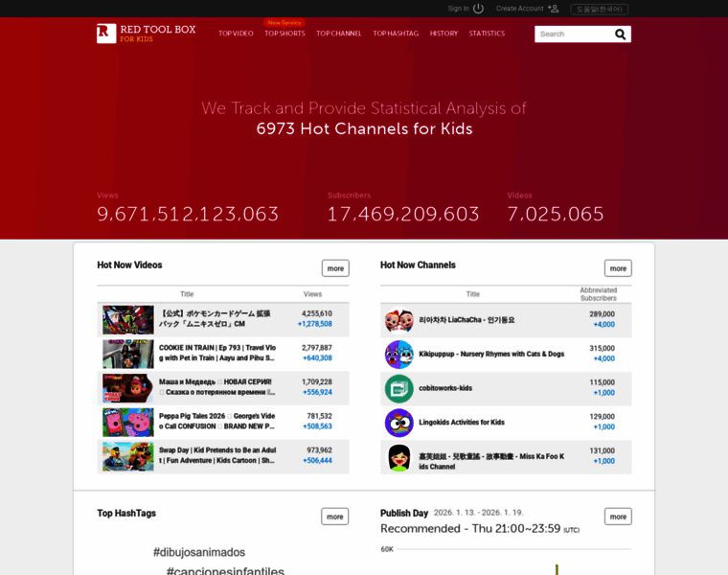Open the Top Channel menu

coord(339,34)
